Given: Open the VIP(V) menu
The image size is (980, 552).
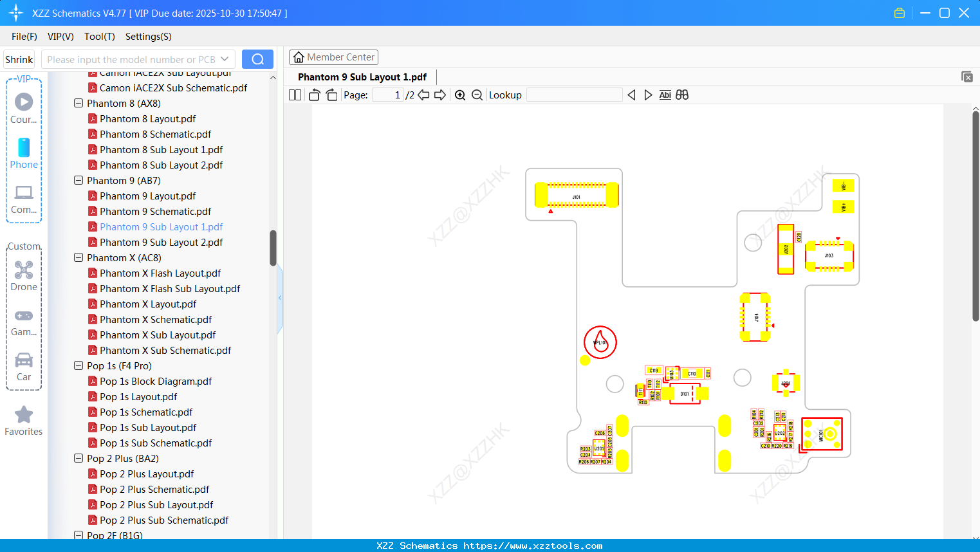Looking at the screenshot, I should 60,37.
